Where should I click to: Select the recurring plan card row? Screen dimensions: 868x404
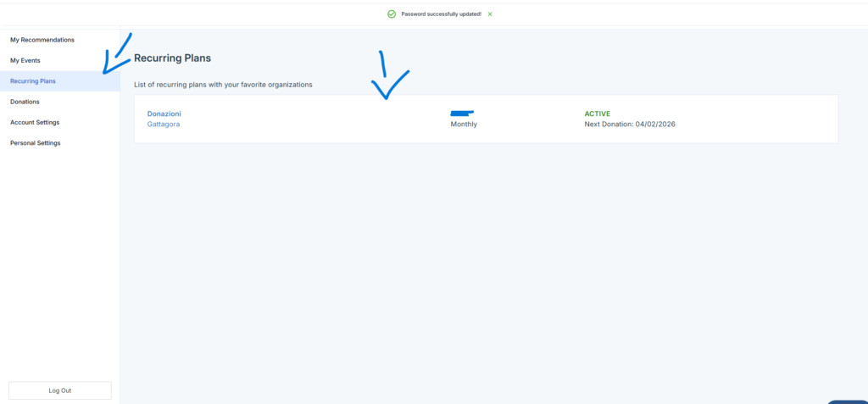(339, 119)
